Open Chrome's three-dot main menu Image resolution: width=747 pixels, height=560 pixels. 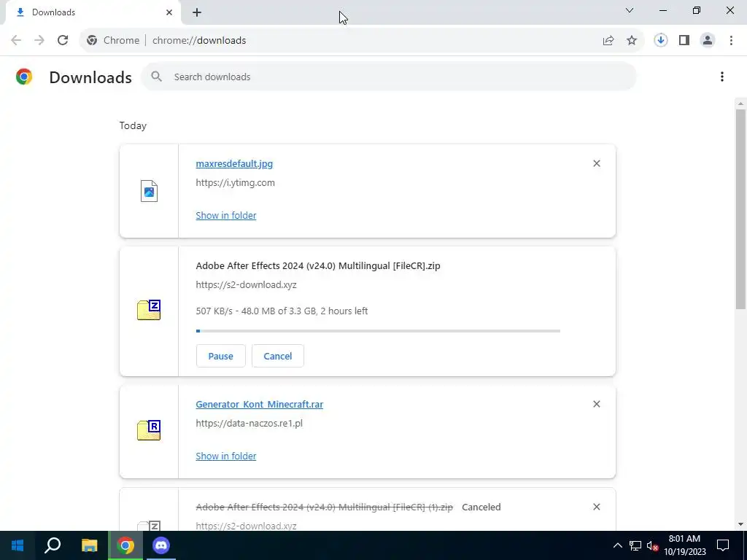pos(731,41)
